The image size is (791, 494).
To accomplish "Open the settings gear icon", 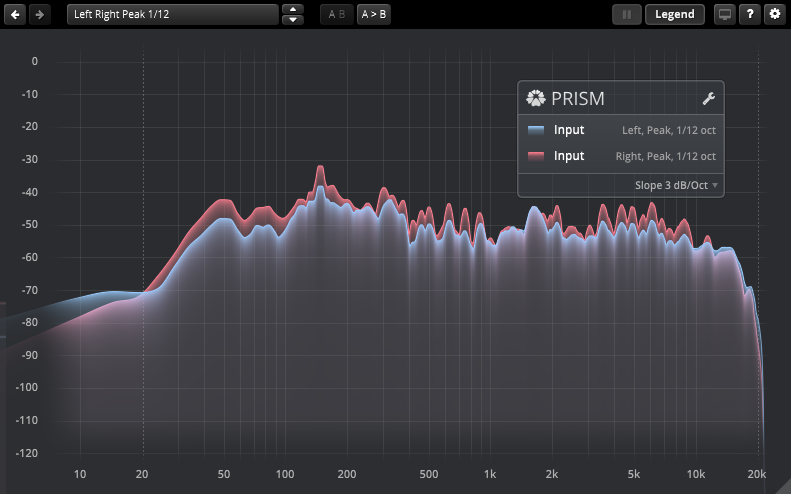I will (774, 15).
